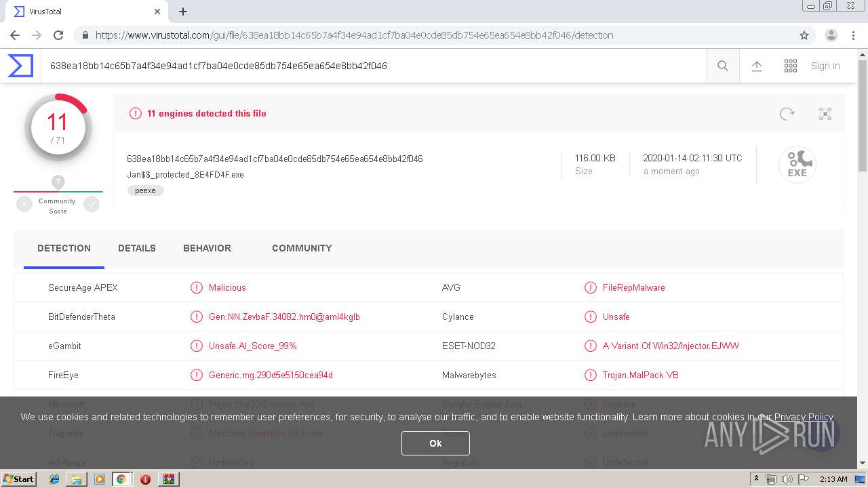
Task: Click the 116.00 KB size value
Action: (x=595, y=158)
